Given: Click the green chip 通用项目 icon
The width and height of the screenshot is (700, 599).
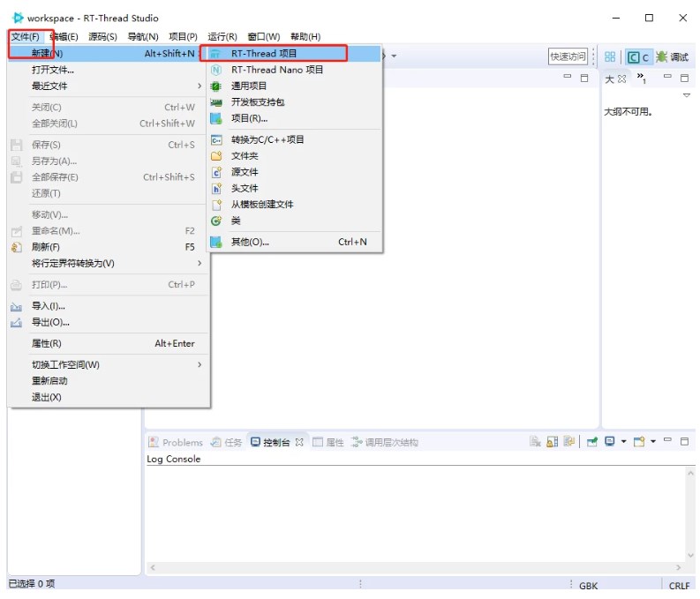Looking at the screenshot, I should click(x=216, y=86).
